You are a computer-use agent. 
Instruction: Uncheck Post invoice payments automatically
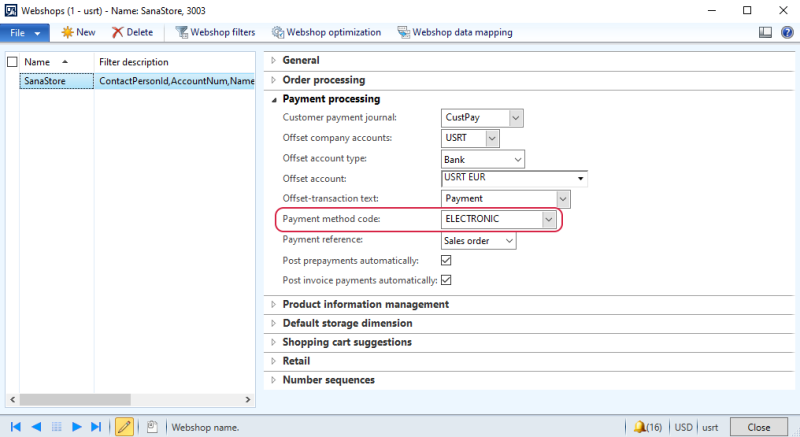point(447,280)
